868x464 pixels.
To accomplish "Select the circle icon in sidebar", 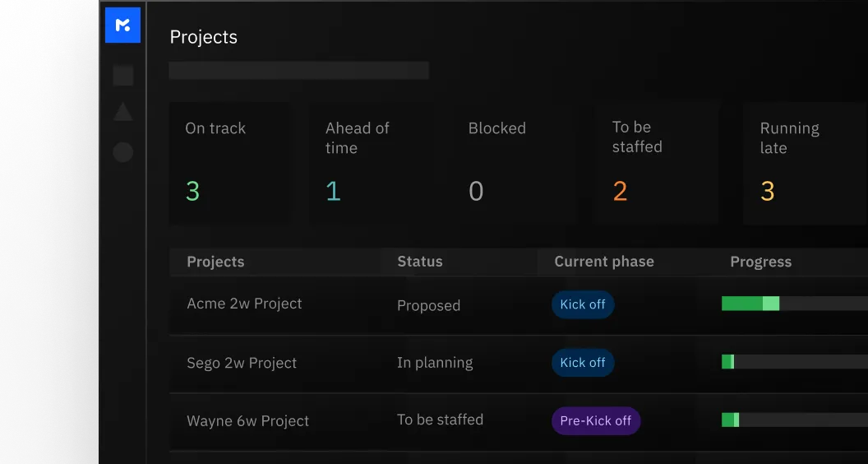I will (x=123, y=151).
